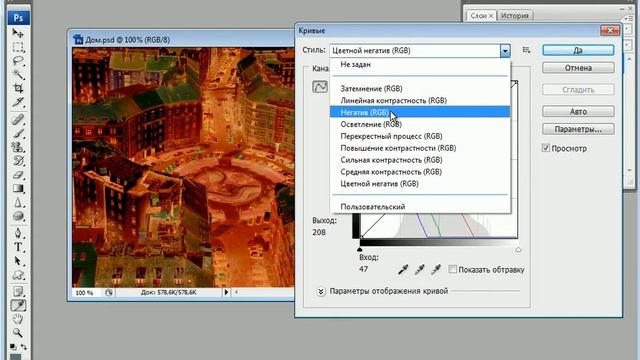Close the Слои panel tab
640x360 pixels.
(x=491, y=16)
